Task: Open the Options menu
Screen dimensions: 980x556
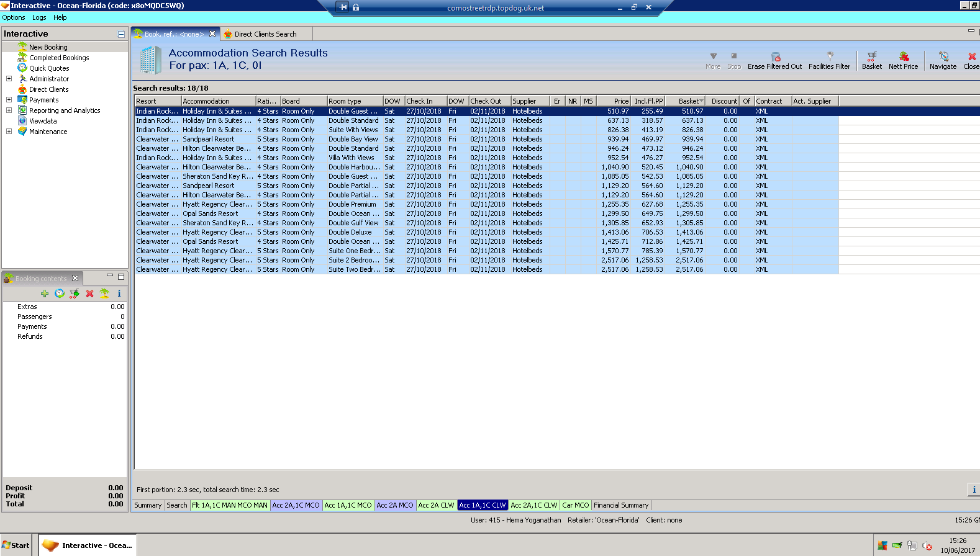Action: click(14, 17)
